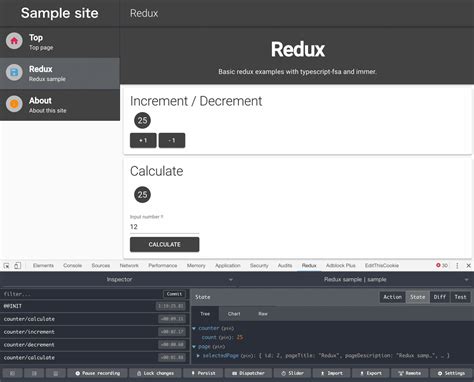The height and width of the screenshot is (382, 474).
Task: Show the Slider monitor
Action: pos(292,373)
